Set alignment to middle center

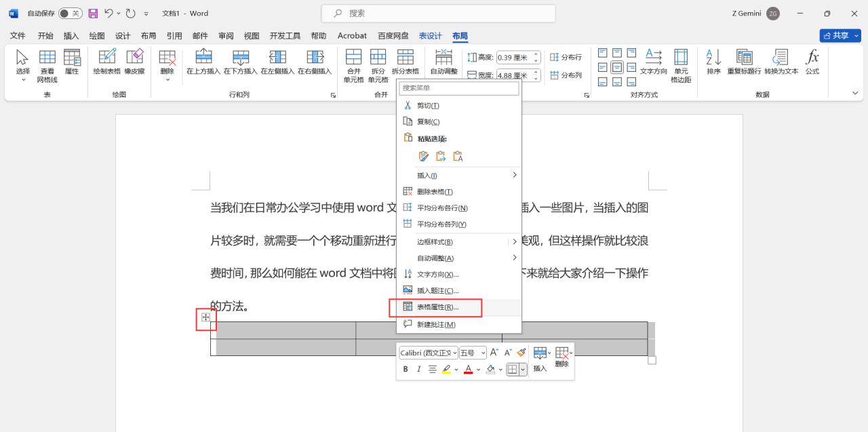click(617, 67)
